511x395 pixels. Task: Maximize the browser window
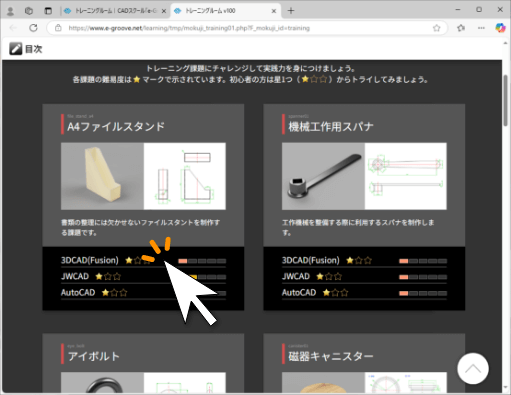click(x=479, y=10)
